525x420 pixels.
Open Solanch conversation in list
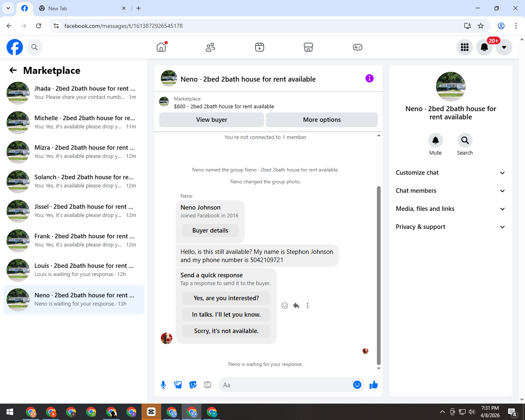(74, 182)
